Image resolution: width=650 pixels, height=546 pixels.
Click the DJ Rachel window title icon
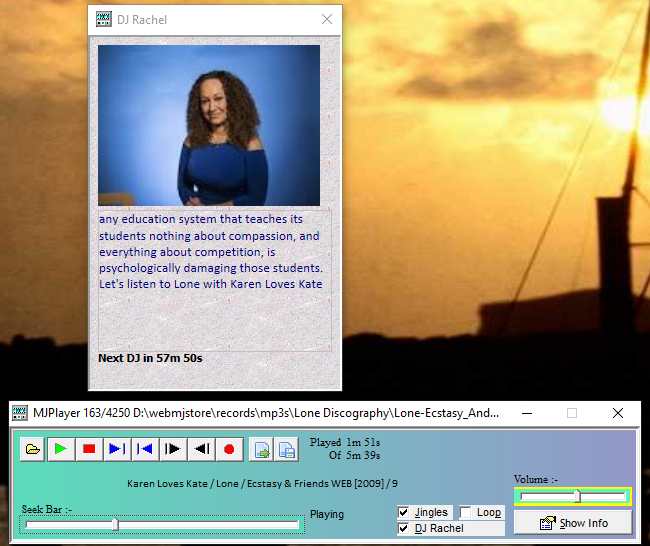[104, 19]
